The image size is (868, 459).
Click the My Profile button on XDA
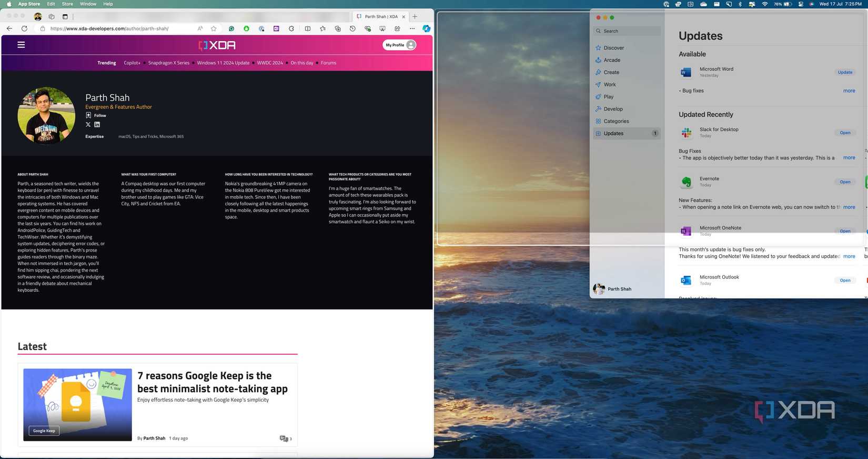tap(400, 45)
